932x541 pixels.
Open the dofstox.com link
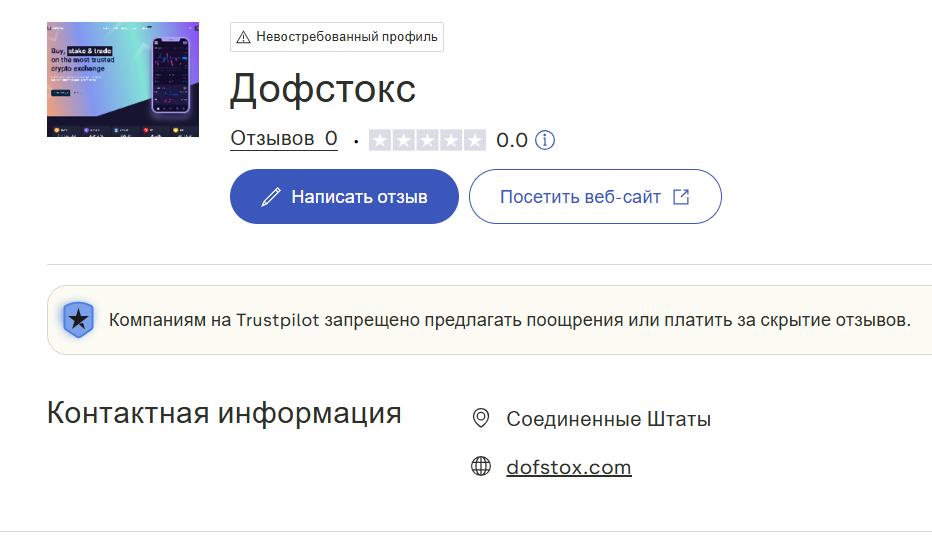tap(569, 467)
